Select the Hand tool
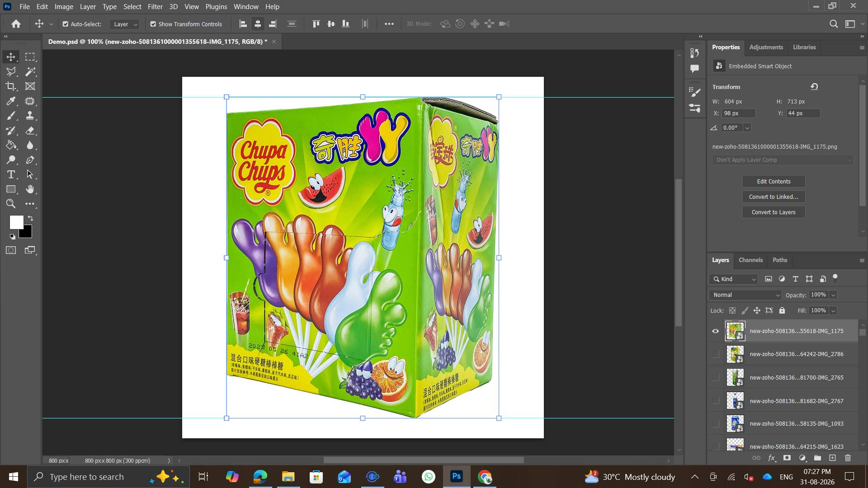Viewport: 868px width, 488px height. (30, 189)
